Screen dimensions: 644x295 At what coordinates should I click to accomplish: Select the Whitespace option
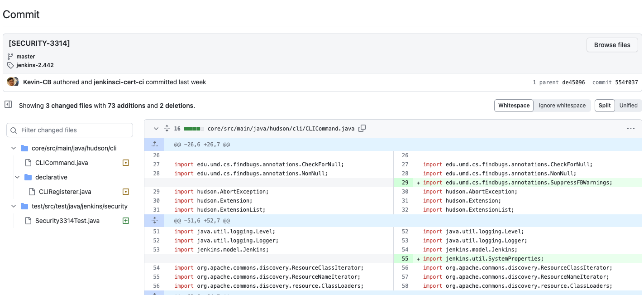(514, 106)
